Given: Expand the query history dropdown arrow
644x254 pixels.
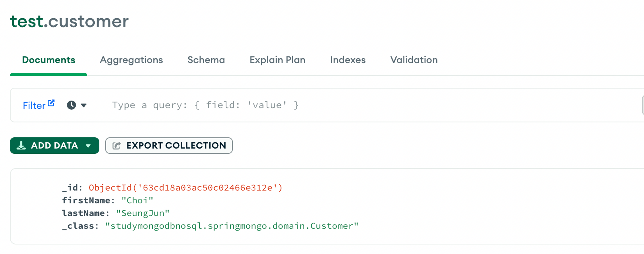Looking at the screenshot, I should click(x=84, y=105).
